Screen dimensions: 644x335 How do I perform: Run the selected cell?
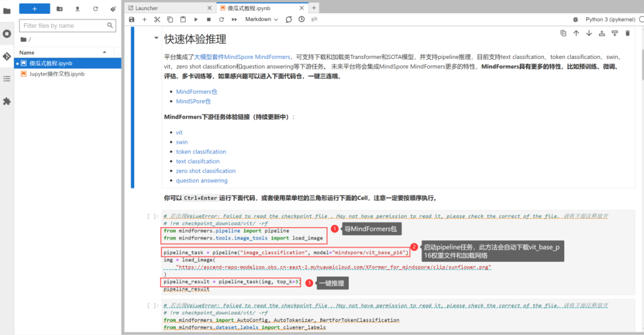click(x=196, y=19)
